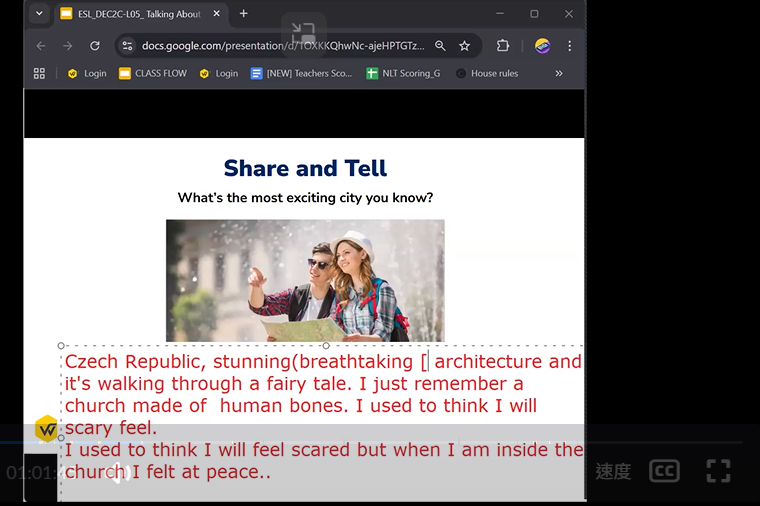Viewport: 760px width, 506px height.
Task: Toggle closed captions with CC button
Action: [x=664, y=471]
